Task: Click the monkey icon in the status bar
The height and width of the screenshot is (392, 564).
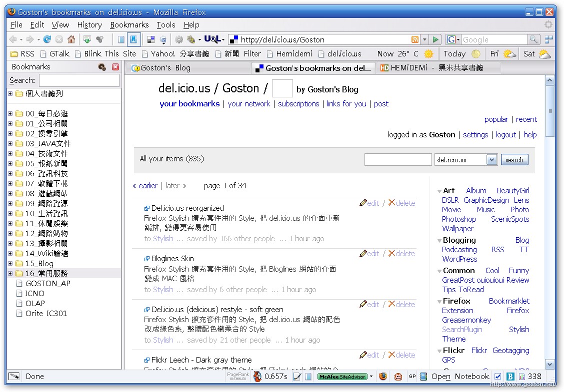Action: [x=398, y=377]
